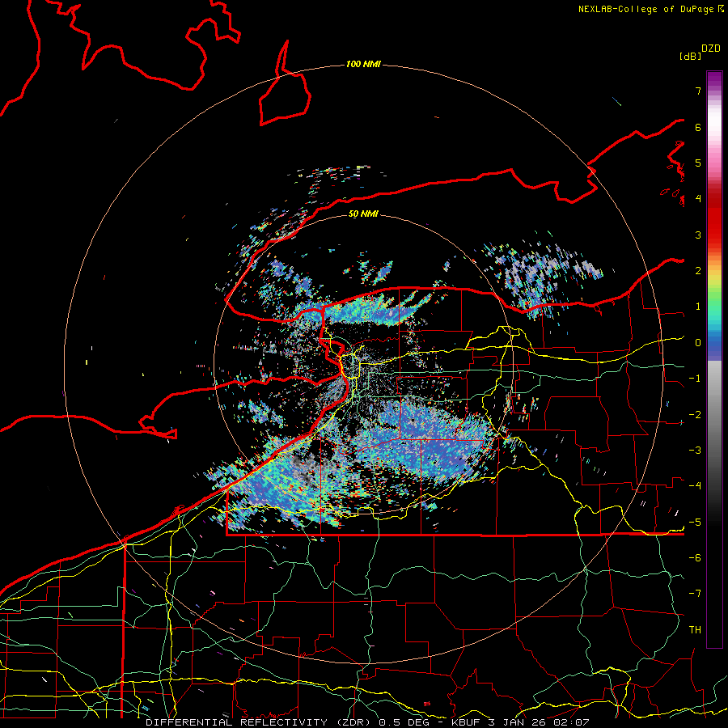Viewport: 728px width, 728px height.
Task: Click the -6 value on color scale
Action: tap(695, 557)
